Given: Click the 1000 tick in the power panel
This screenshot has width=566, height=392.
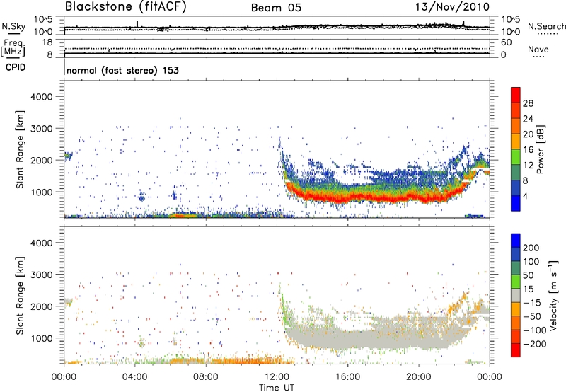Looking at the screenshot, I should tap(41, 192).
